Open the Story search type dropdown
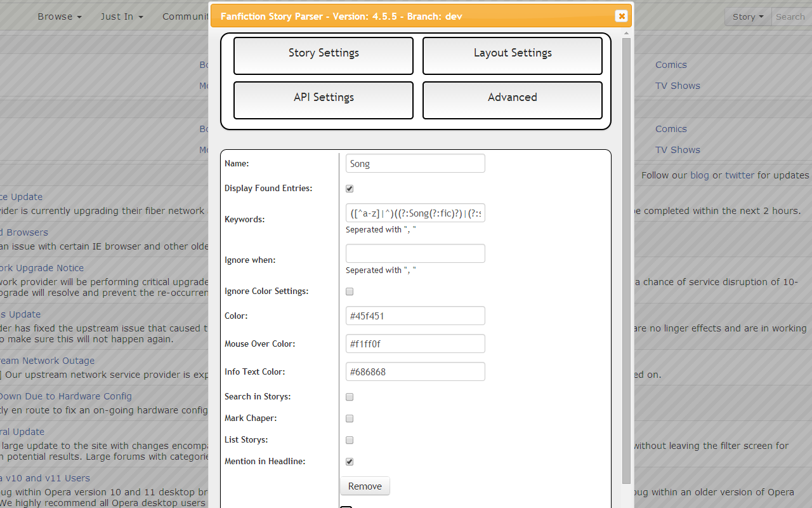Viewport: 812px width, 508px height. (x=748, y=17)
